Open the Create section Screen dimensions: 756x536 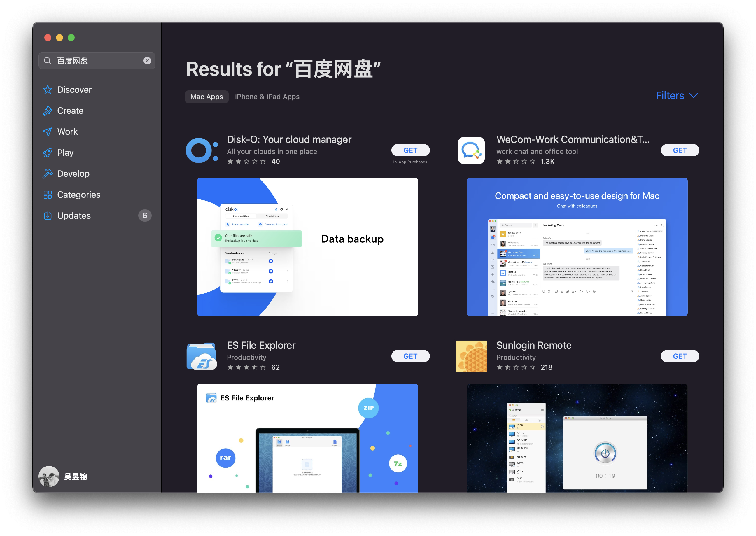click(x=70, y=111)
